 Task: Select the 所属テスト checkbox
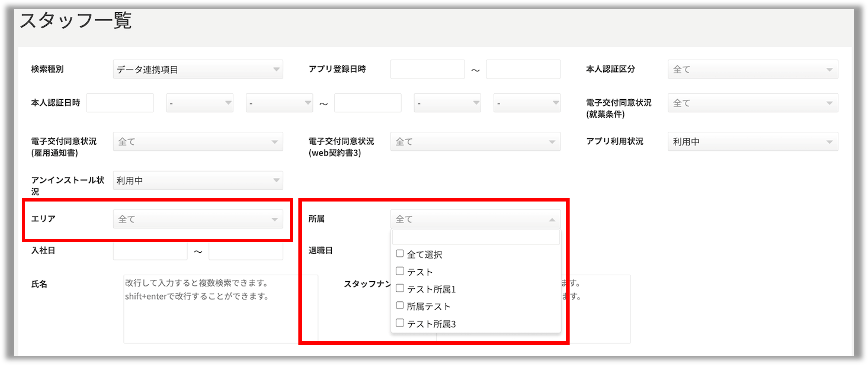(x=400, y=305)
